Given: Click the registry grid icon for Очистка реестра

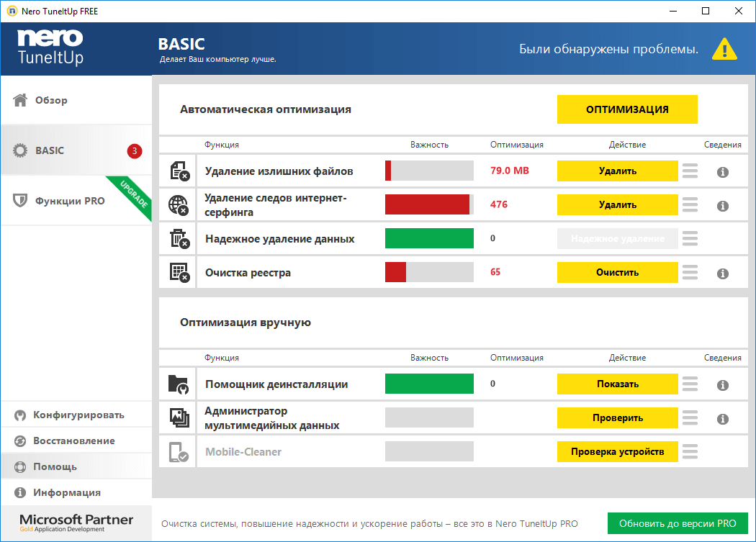Looking at the screenshot, I should coord(180,273).
